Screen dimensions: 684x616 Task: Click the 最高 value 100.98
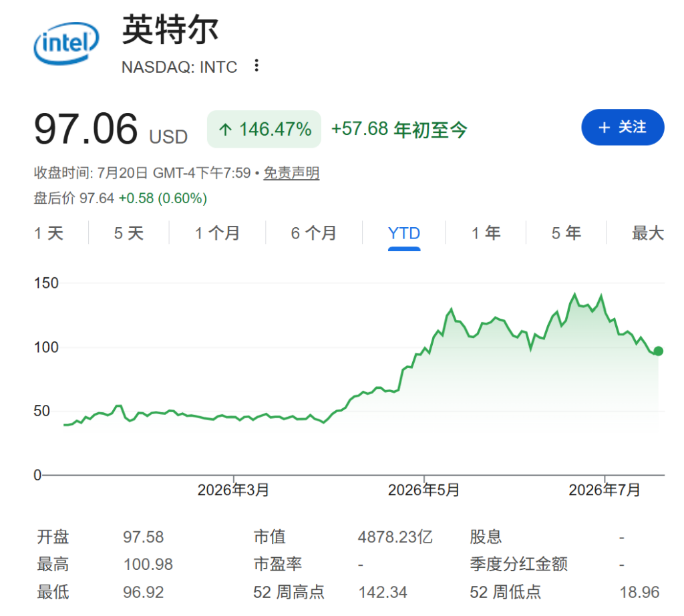[x=148, y=565]
